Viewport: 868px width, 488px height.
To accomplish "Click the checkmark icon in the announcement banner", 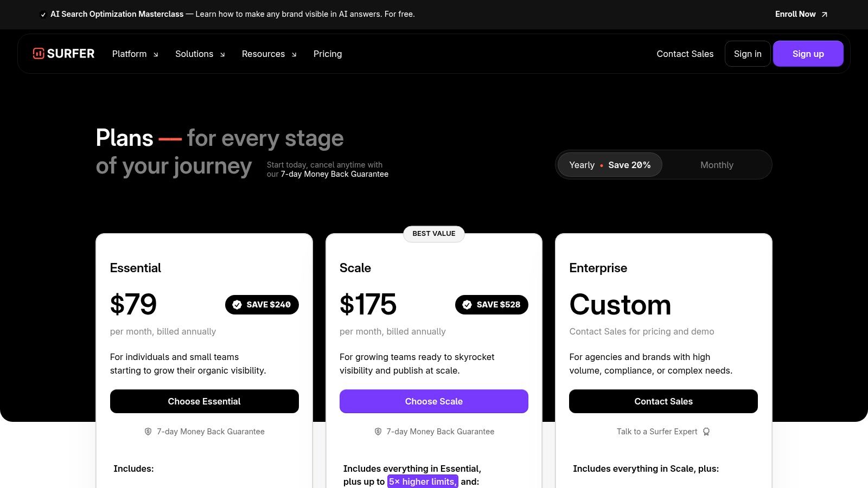I will click(43, 15).
